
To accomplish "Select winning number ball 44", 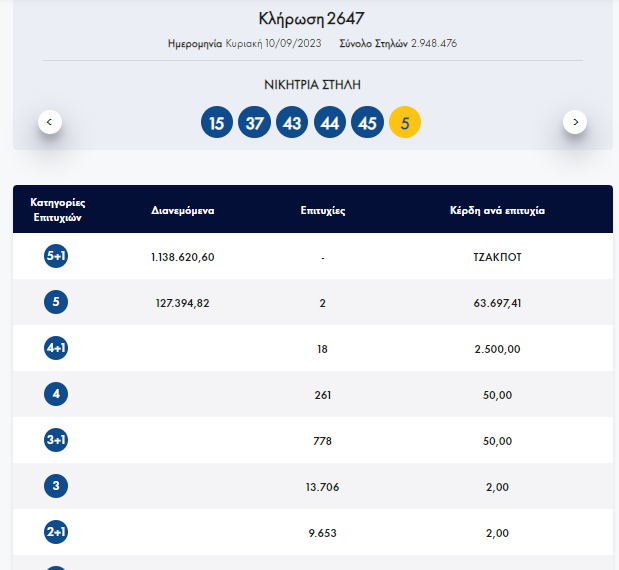I will (330, 123).
